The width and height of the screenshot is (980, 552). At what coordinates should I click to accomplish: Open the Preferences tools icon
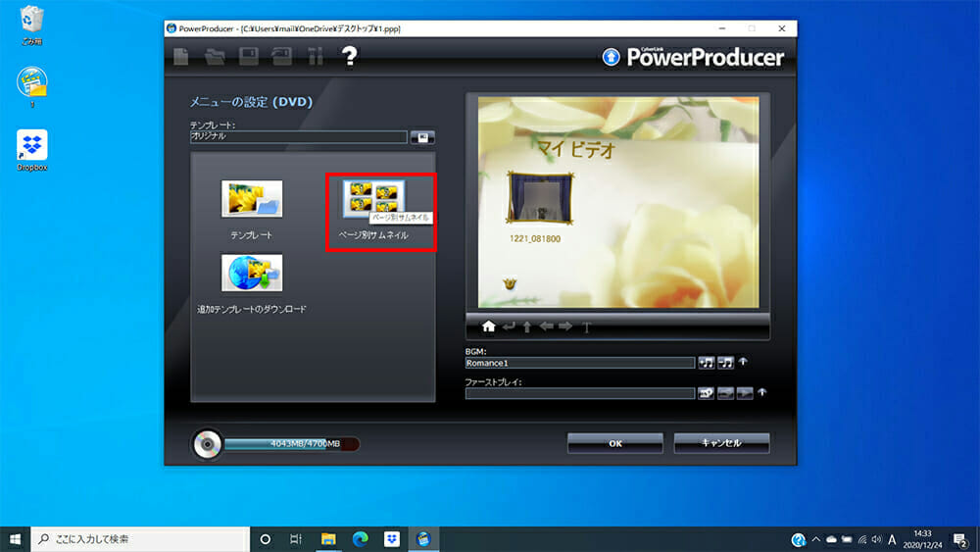click(x=316, y=56)
